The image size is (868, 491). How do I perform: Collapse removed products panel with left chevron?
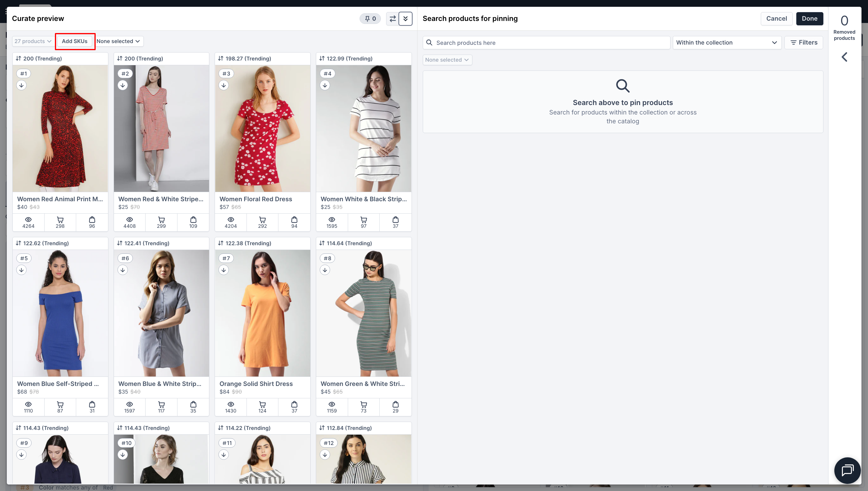click(844, 57)
